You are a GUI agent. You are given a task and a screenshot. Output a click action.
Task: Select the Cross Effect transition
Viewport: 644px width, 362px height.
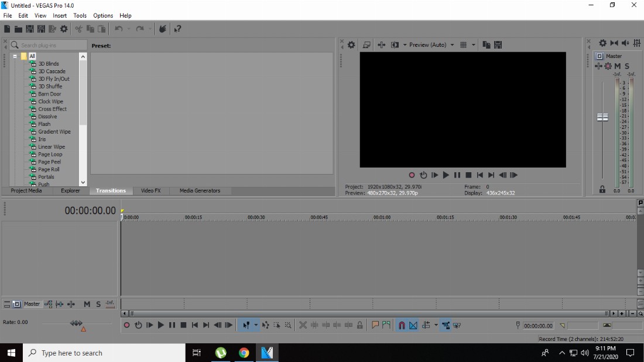click(x=52, y=109)
